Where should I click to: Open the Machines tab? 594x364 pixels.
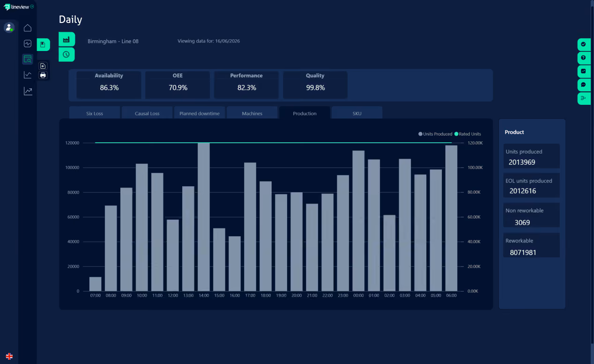[252, 113]
